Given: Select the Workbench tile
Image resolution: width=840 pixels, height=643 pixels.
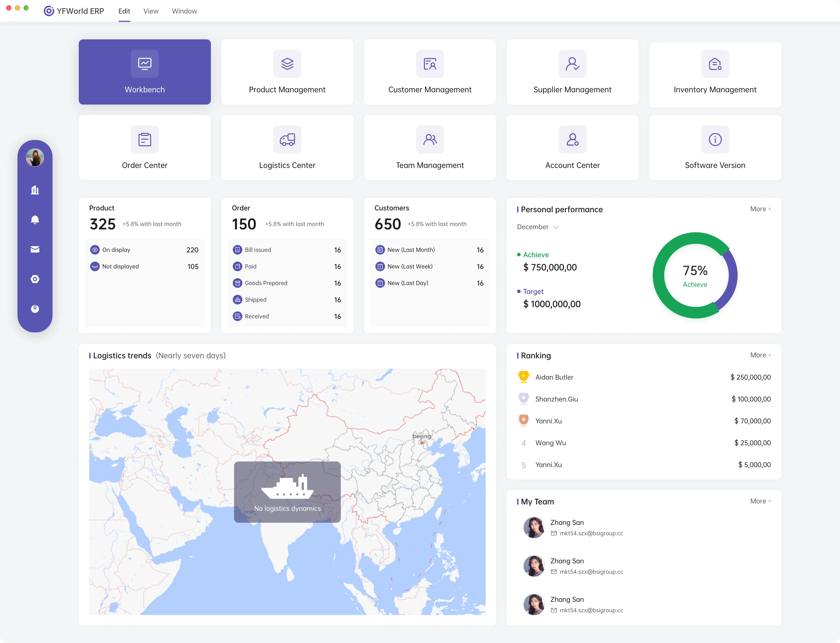Looking at the screenshot, I should [x=145, y=72].
